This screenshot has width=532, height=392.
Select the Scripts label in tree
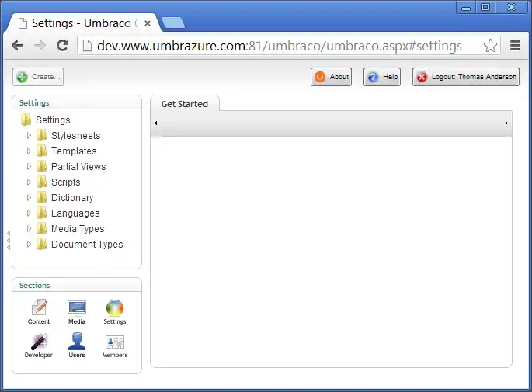pos(66,182)
